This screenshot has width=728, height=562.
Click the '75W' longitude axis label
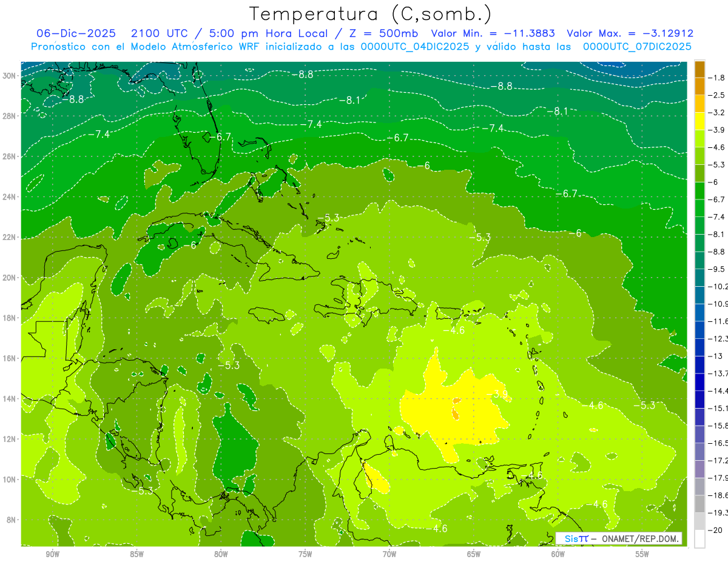click(305, 554)
